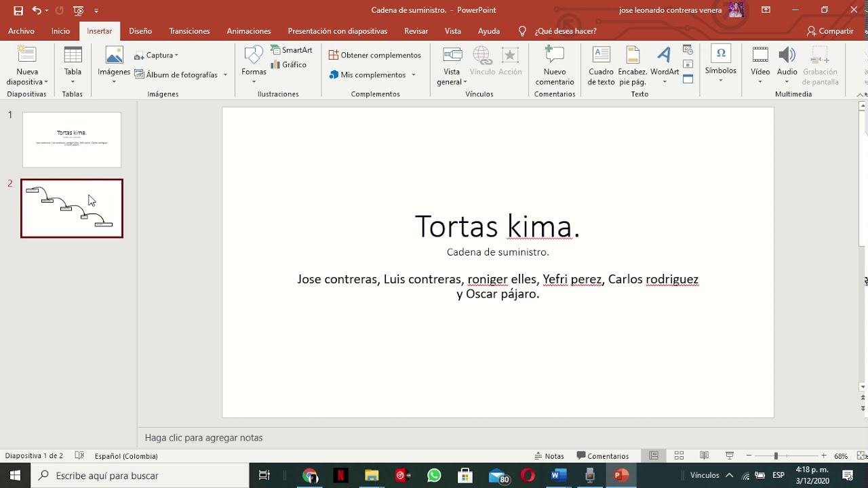Toggle Comentarios pane in status bar
Image resolution: width=868 pixels, height=488 pixels.
603,456
